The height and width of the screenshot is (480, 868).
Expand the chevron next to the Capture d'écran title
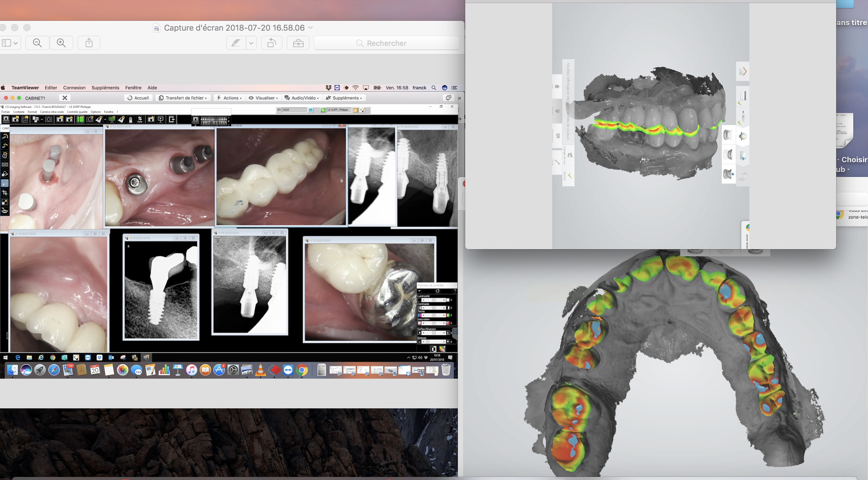310,28
